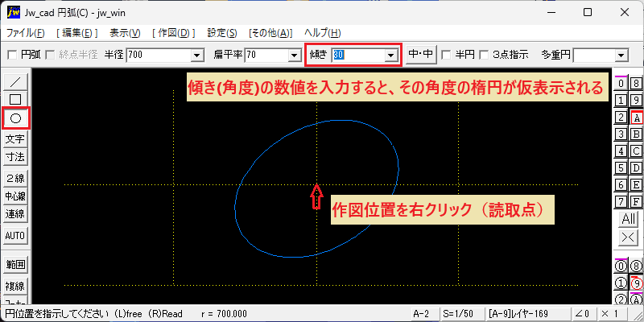Select the rectangle drawing tool

[x=15, y=99]
